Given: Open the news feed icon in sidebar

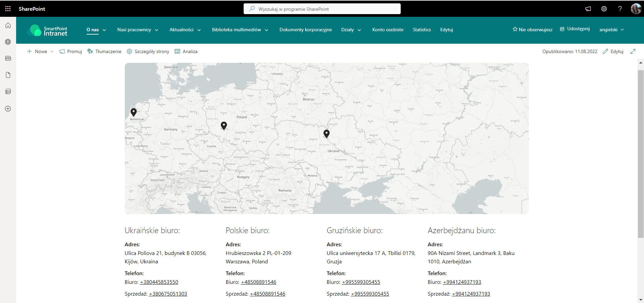Looking at the screenshot, I should pyautogui.click(x=8, y=58).
